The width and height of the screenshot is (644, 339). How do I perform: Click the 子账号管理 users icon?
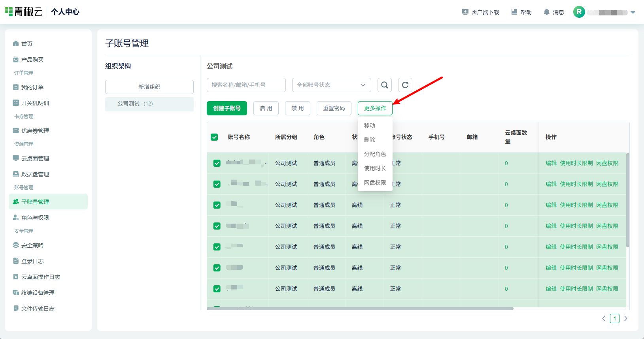16,202
